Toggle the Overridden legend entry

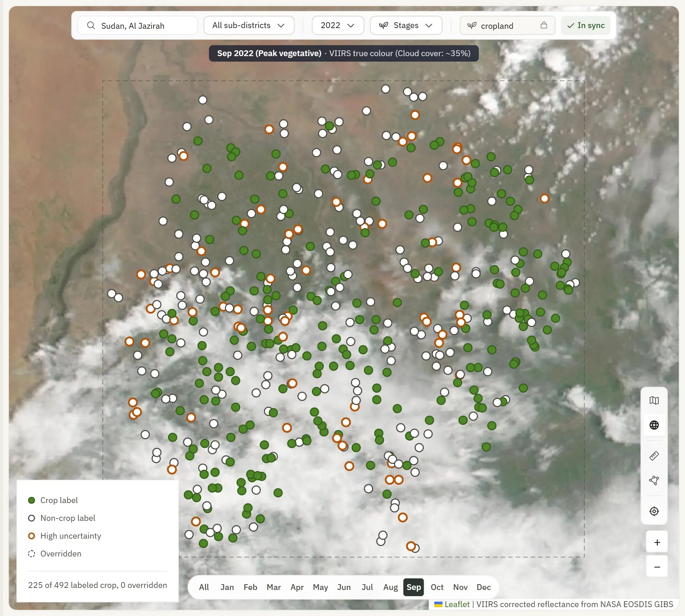[x=55, y=554]
